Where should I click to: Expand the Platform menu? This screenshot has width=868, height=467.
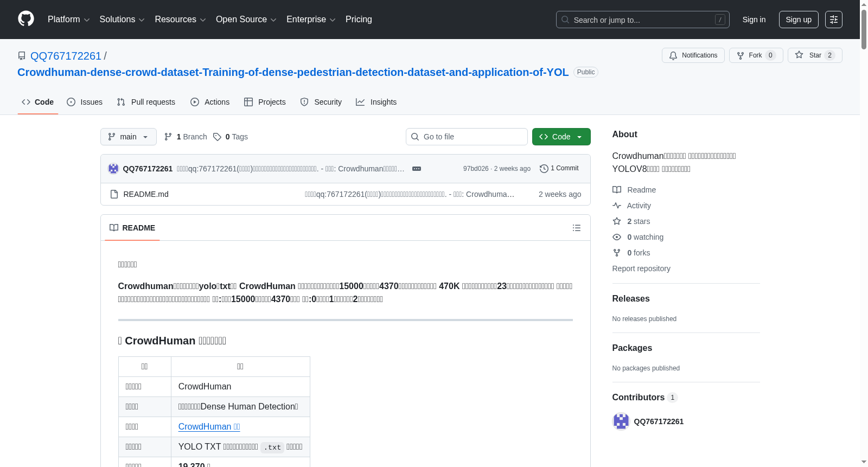[69, 20]
